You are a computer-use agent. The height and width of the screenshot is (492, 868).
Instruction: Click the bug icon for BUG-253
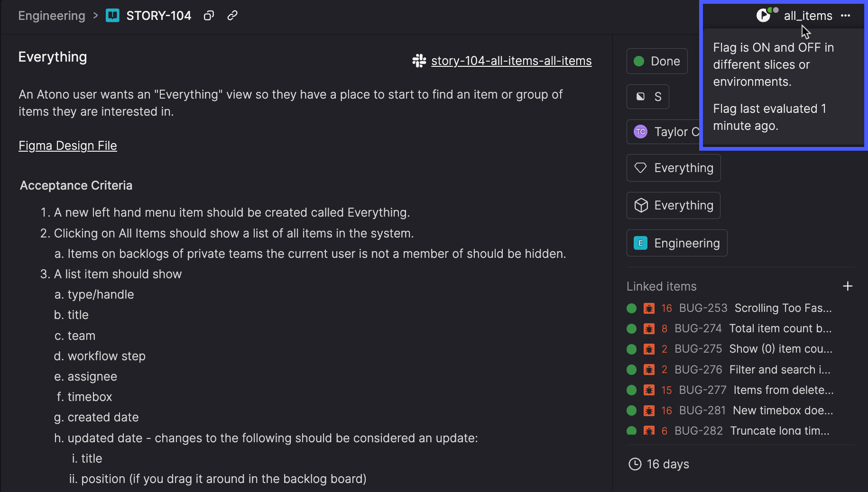[x=649, y=308]
